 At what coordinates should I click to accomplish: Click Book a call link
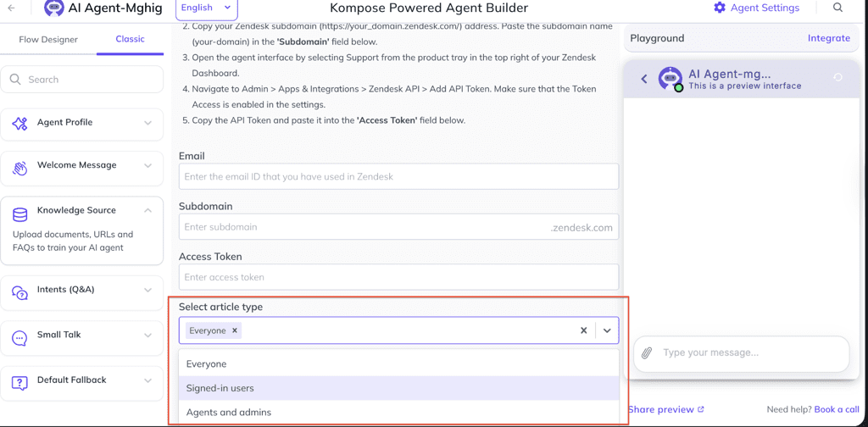point(837,409)
